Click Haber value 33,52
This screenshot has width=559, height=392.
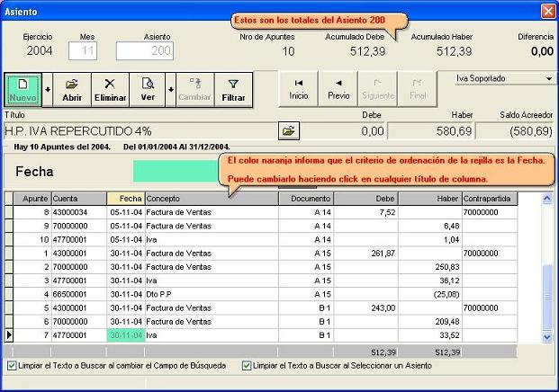pyautogui.click(x=430, y=335)
